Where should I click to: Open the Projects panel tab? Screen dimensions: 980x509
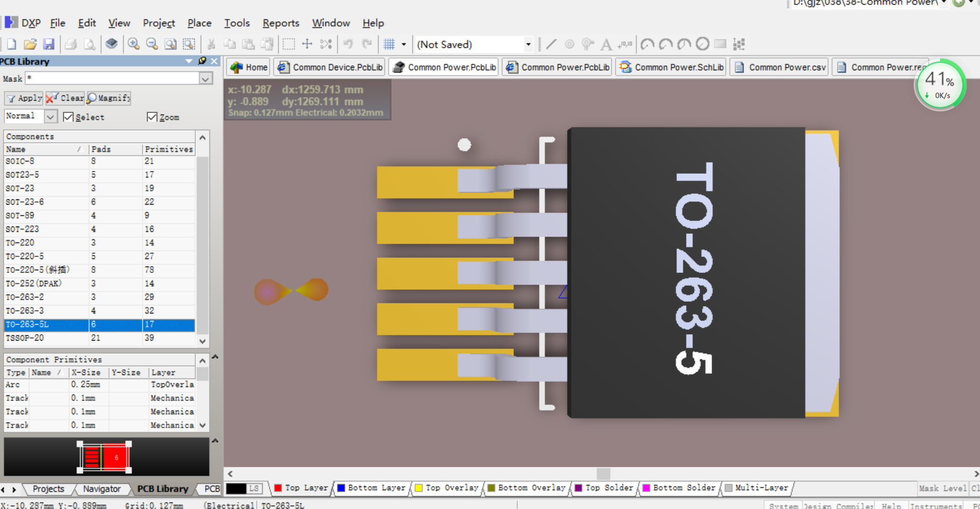(x=48, y=489)
